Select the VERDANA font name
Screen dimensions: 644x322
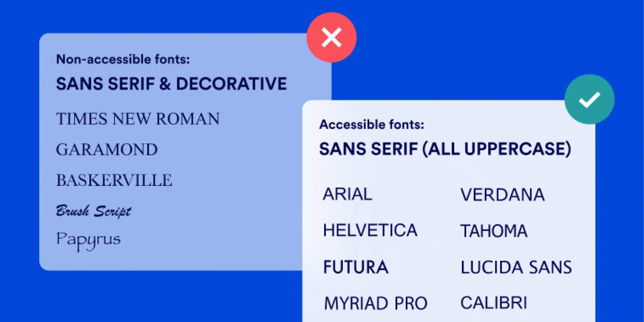tap(502, 195)
